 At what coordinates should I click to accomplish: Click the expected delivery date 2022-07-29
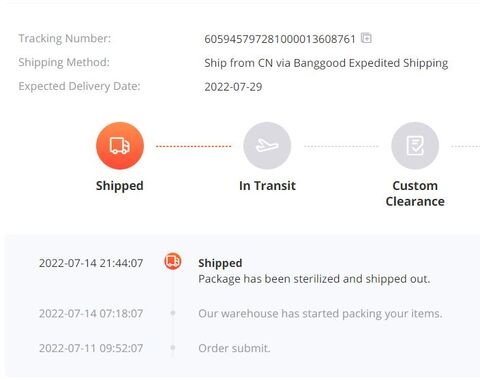point(233,87)
